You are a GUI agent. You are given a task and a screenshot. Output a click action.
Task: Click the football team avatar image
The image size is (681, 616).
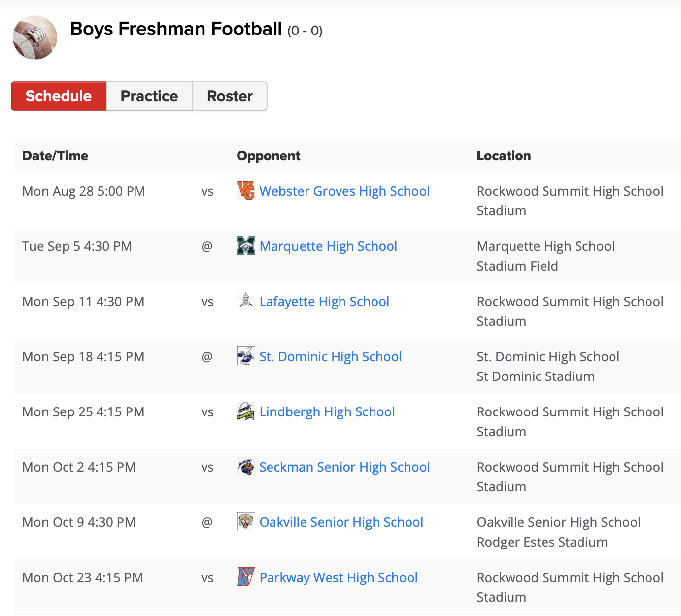(35, 37)
